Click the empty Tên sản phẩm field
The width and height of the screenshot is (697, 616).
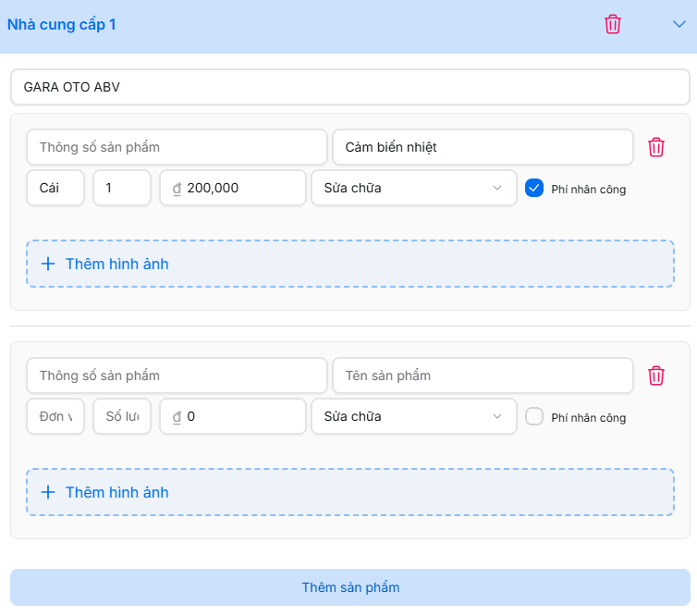tap(482, 376)
